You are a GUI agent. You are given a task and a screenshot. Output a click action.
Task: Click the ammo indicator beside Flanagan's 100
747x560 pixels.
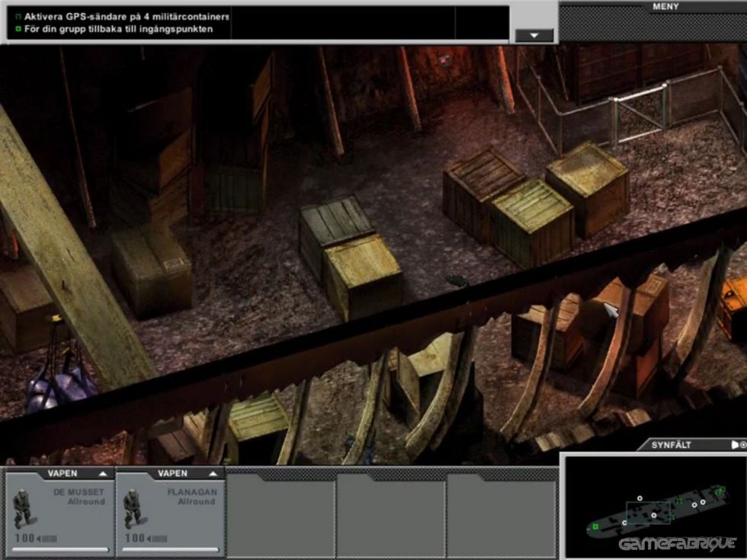[158, 539]
